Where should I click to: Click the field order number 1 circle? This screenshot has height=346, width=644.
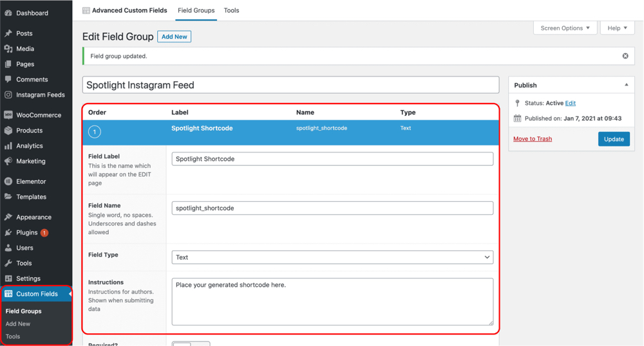(95, 132)
